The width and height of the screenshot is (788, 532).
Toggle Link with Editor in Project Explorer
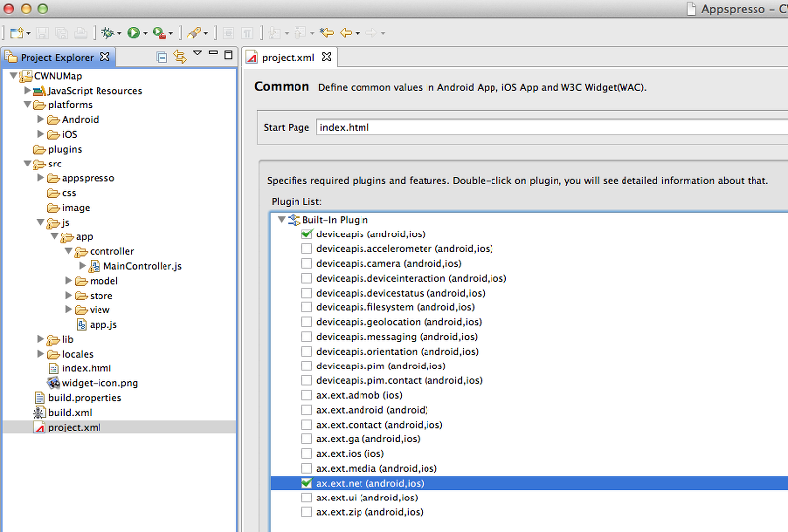[180, 57]
